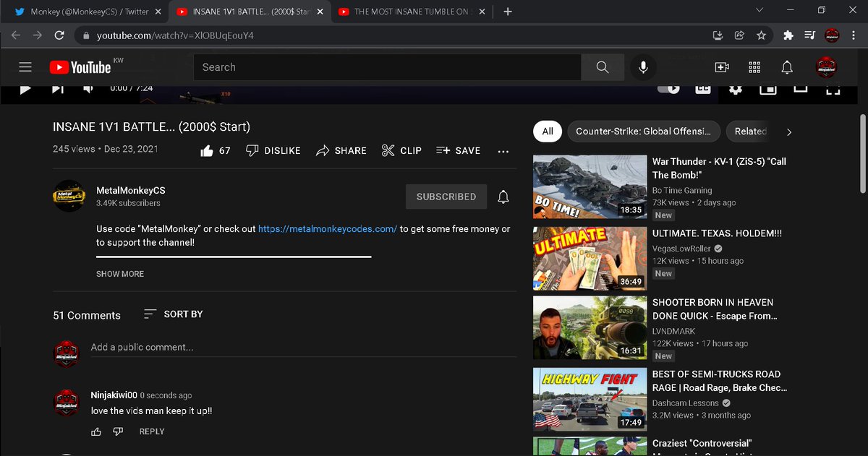Viewport: 868px width, 456px height.
Task: Open the Highway Fight road rage thumbnail
Action: [590, 400]
